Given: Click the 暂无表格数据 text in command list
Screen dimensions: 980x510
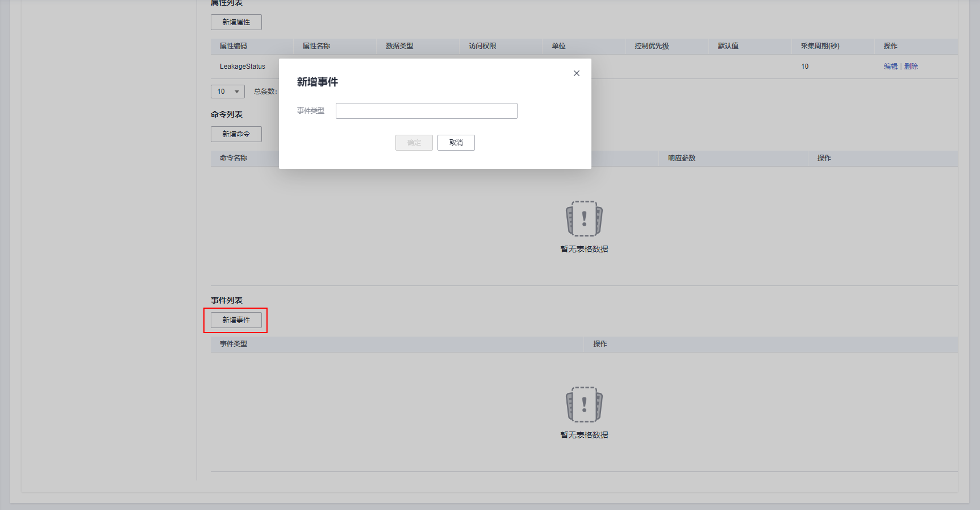Looking at the screenshot, I should [x=584, y=249].
